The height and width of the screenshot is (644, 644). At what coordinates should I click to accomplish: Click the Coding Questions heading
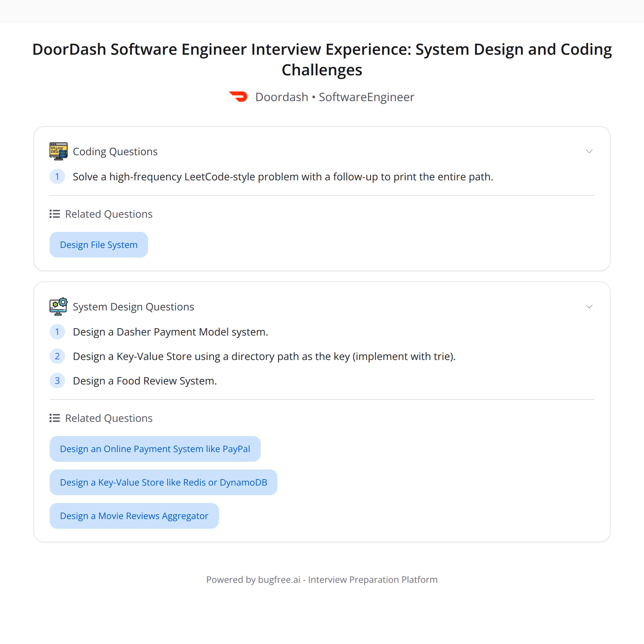(x=115, y=152)
